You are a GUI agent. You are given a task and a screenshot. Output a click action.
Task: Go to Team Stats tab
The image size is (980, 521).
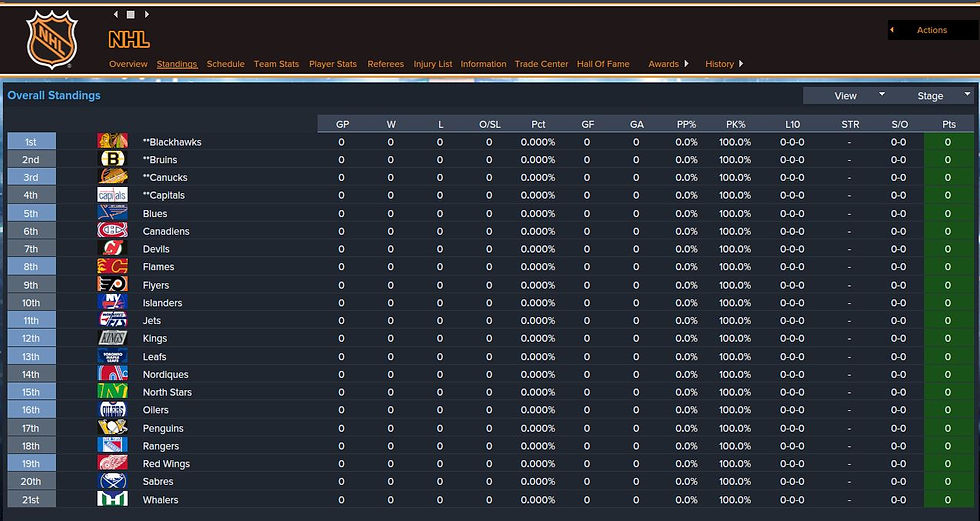click(x=276, y=64)
